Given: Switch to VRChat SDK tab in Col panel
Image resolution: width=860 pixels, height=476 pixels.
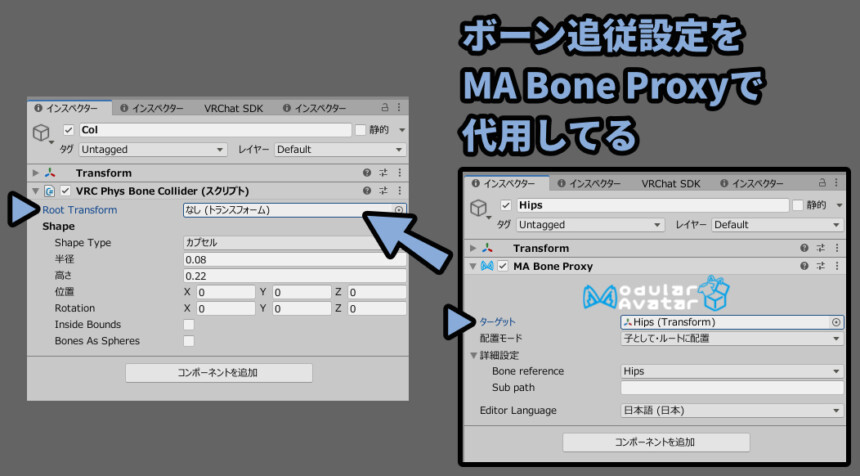Looking at the screenshot, I should pyautogui.click(x=234, y=108).
